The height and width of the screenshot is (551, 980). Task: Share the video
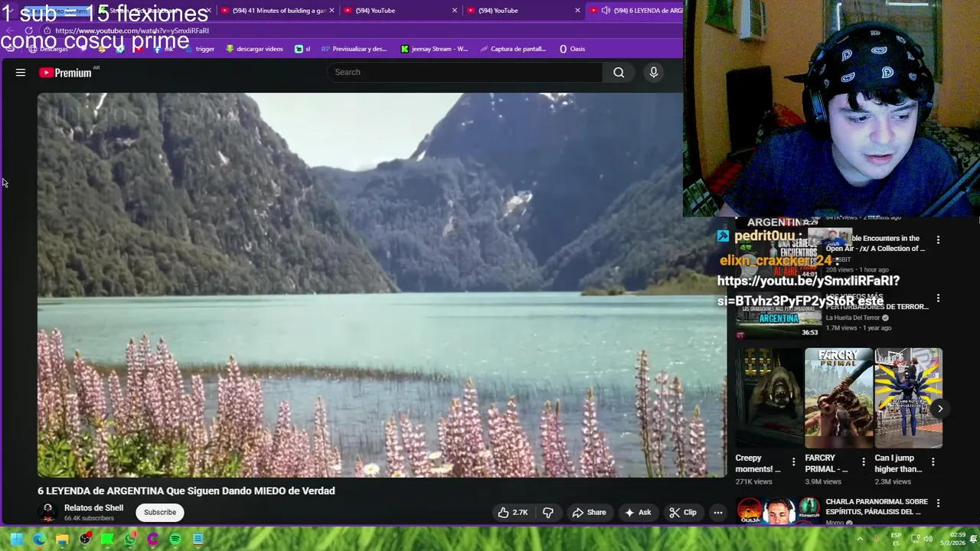point(589,512)
